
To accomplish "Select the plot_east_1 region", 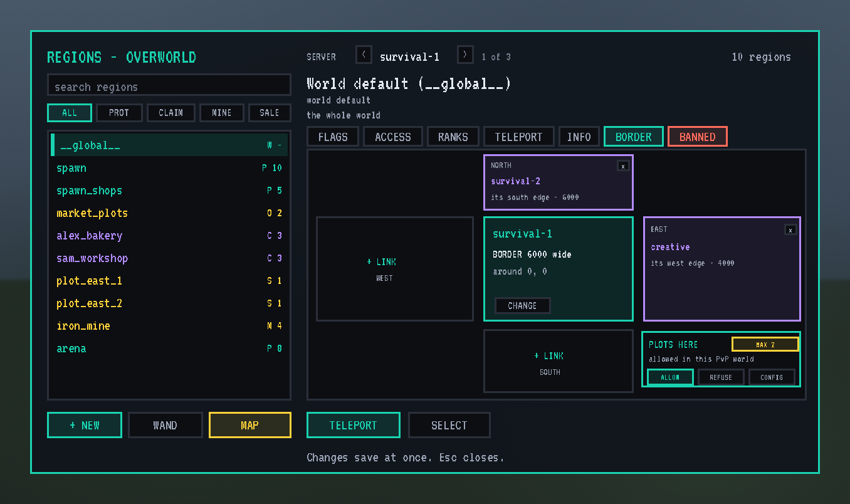I will tap(169, 281).
